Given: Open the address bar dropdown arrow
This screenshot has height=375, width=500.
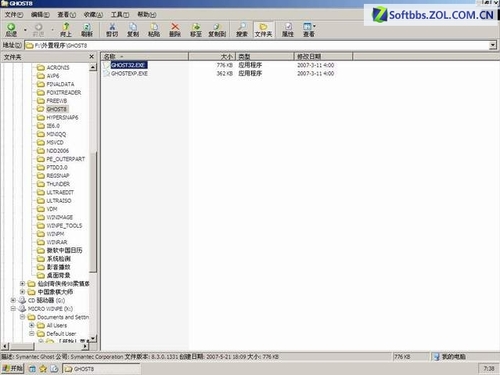Looking at the screenshot, I should point(493,45).
